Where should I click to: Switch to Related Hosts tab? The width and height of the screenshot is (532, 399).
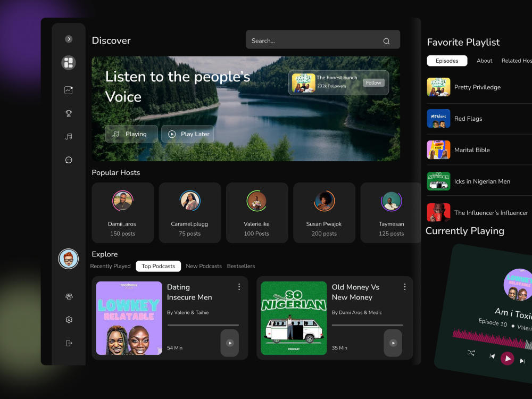pyautogui.click(x=517, y=61)
